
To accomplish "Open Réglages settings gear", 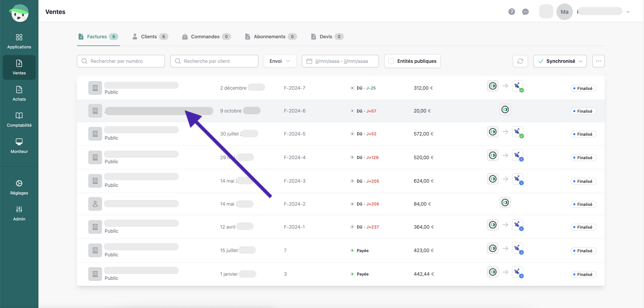I will click(x=19, y=187).
